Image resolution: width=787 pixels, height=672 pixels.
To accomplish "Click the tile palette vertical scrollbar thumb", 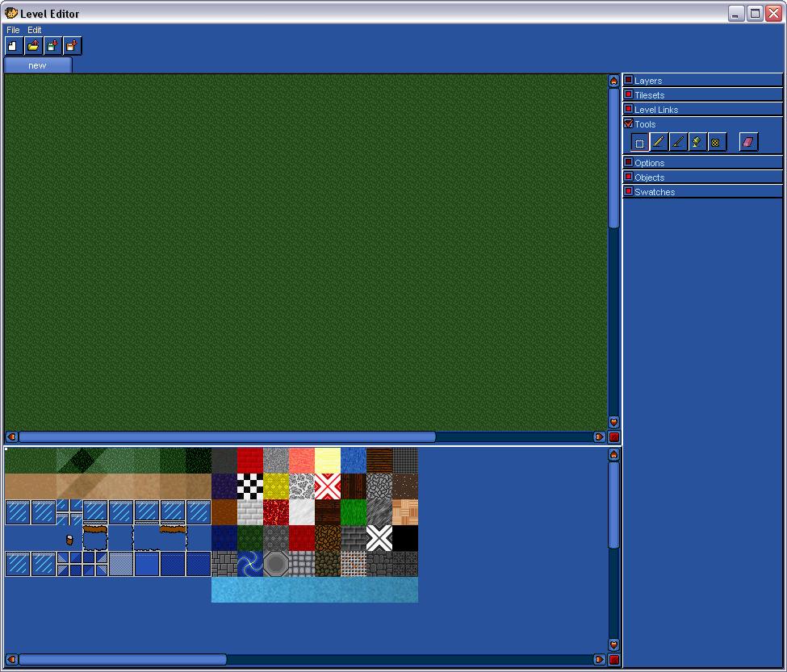I will [613, 505].
